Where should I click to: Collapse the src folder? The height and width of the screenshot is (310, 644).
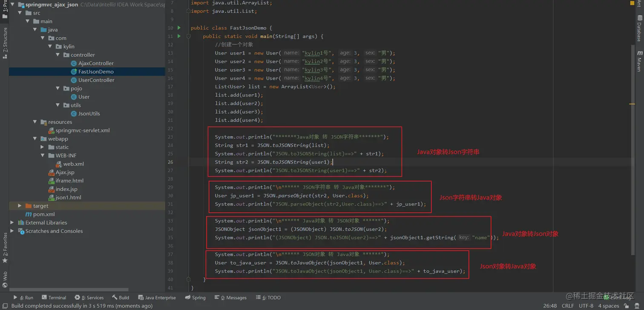click(x=20, y=13)
